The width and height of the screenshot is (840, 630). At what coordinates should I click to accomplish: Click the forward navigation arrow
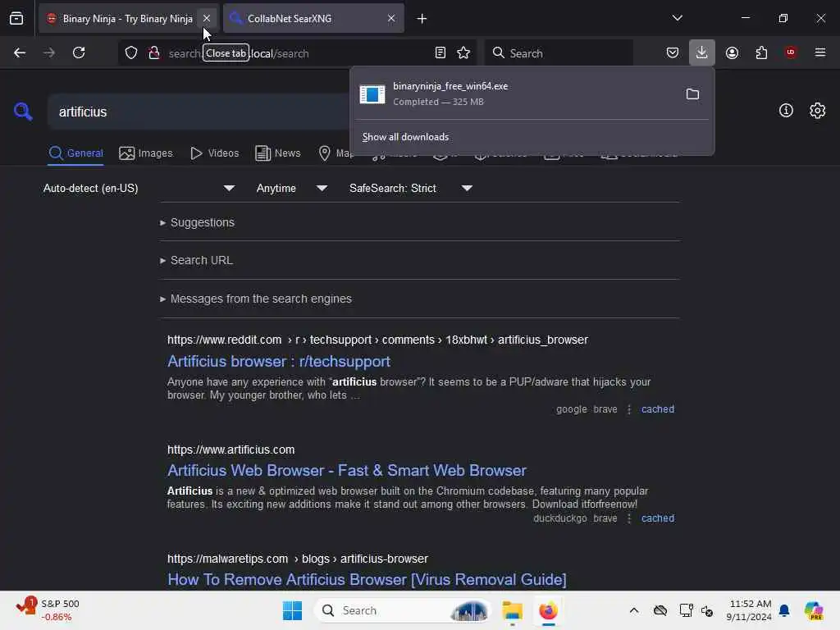point(49,52)
